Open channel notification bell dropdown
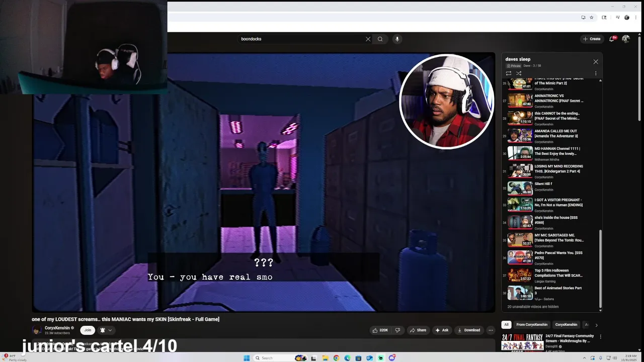 (106, 330)
